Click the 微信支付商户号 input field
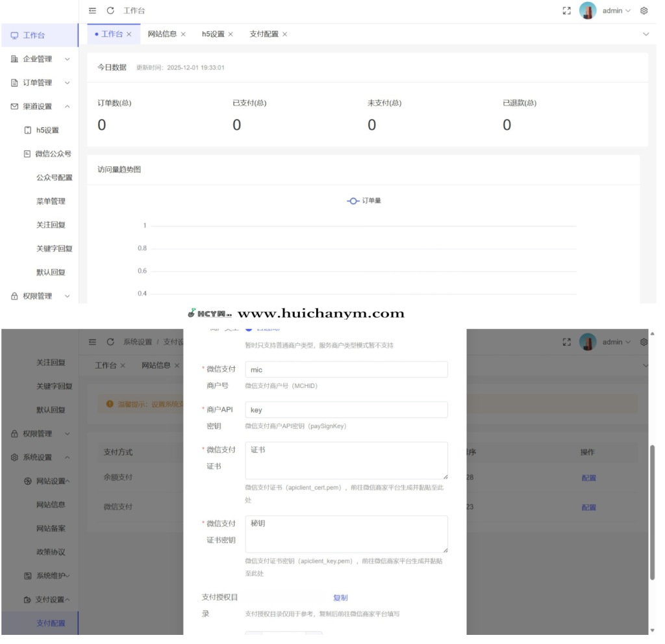The height and width of the screenshot is (644, 665). [x=346, y=370]
